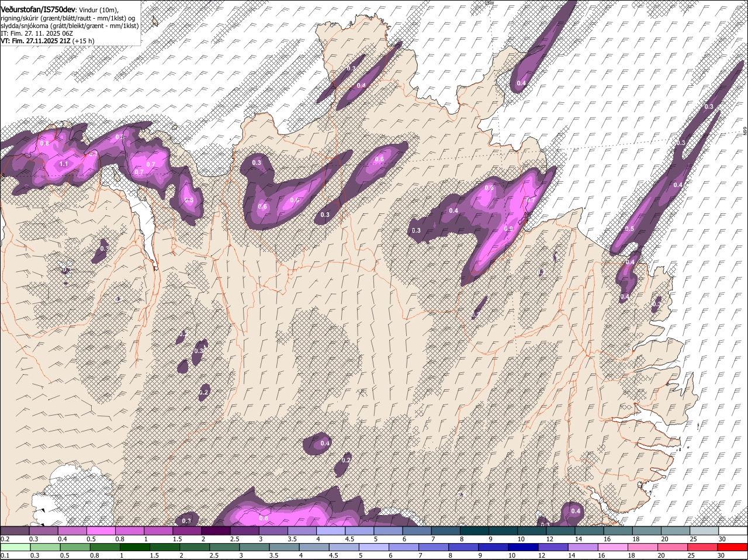
Task: Pick the white top-row swatch starting at 30
Action: click(x=733, y=531)
